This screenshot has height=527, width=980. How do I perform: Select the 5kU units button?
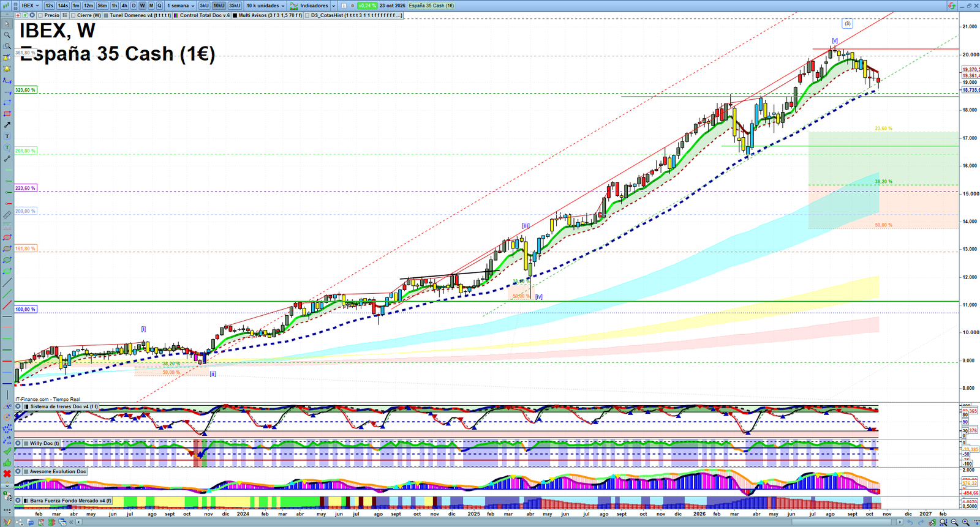point(204,6)
